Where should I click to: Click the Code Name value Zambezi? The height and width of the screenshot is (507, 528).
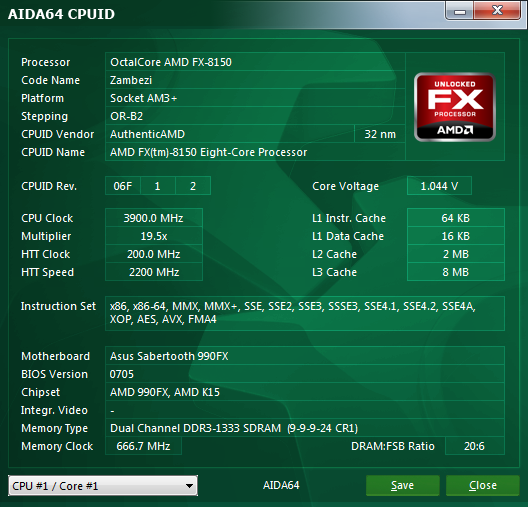click(255, 80)
